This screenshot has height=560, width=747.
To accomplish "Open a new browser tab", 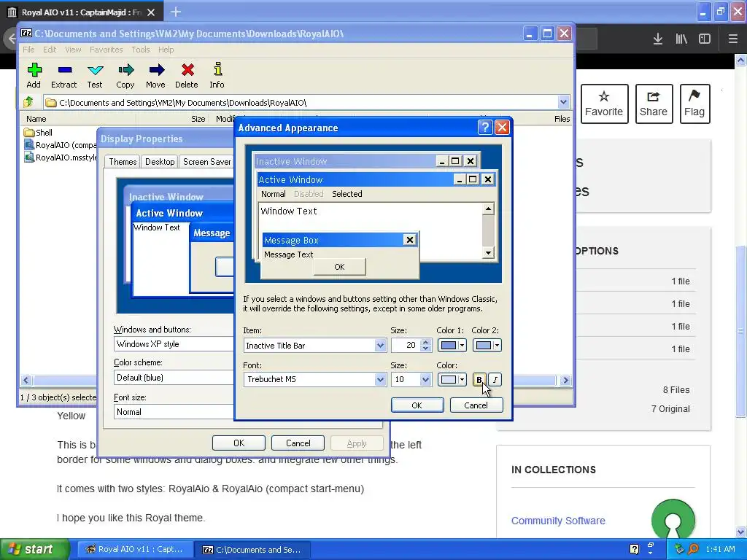I will (x=176, y=12).
